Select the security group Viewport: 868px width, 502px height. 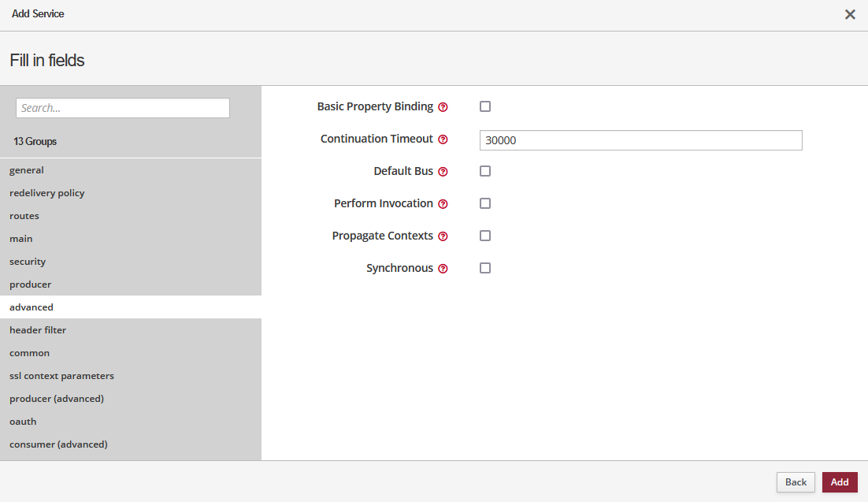[x=28, y=262]
